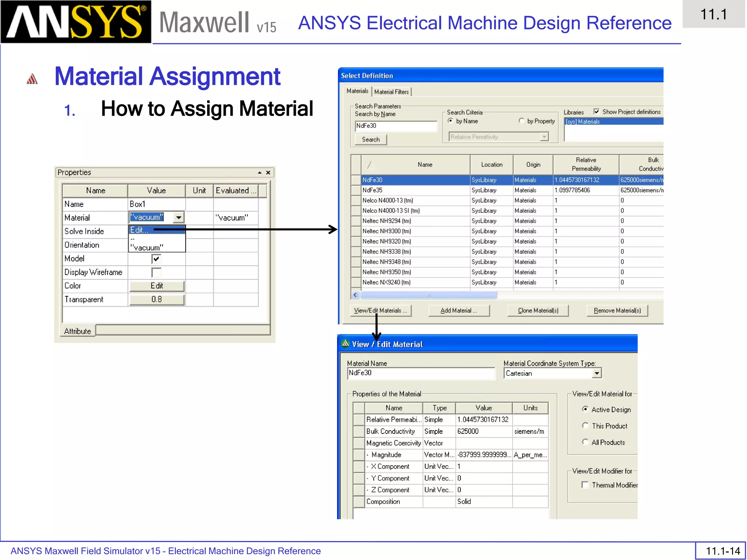Switch to the Material Filters tab
This screenshot has height=560, width=747.
[x=391, y=92]
